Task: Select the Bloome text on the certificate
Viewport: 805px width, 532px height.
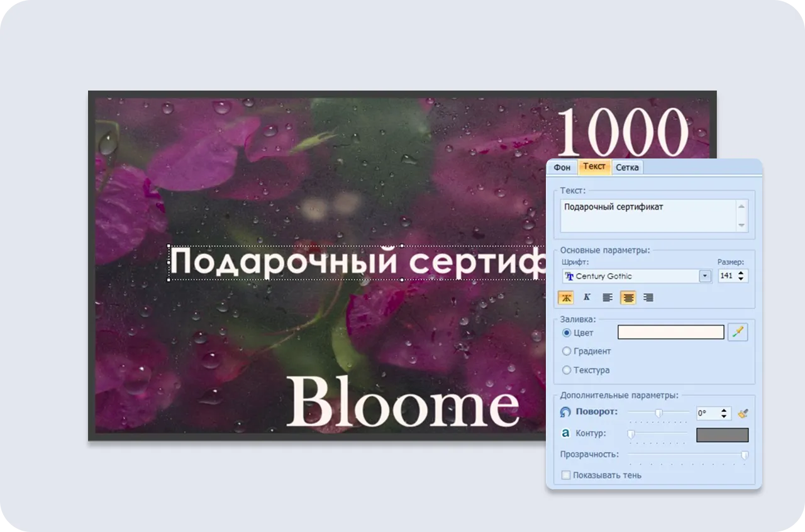Action: (x=403, y=402)
